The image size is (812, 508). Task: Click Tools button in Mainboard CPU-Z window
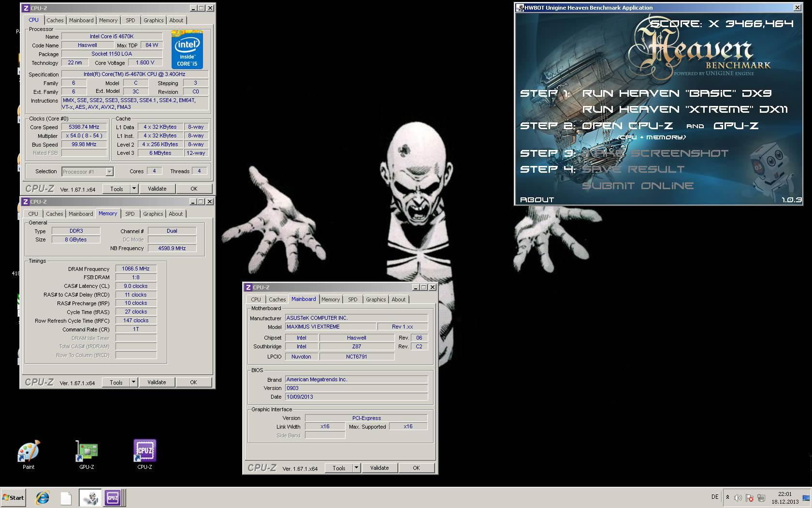[339, 468]
